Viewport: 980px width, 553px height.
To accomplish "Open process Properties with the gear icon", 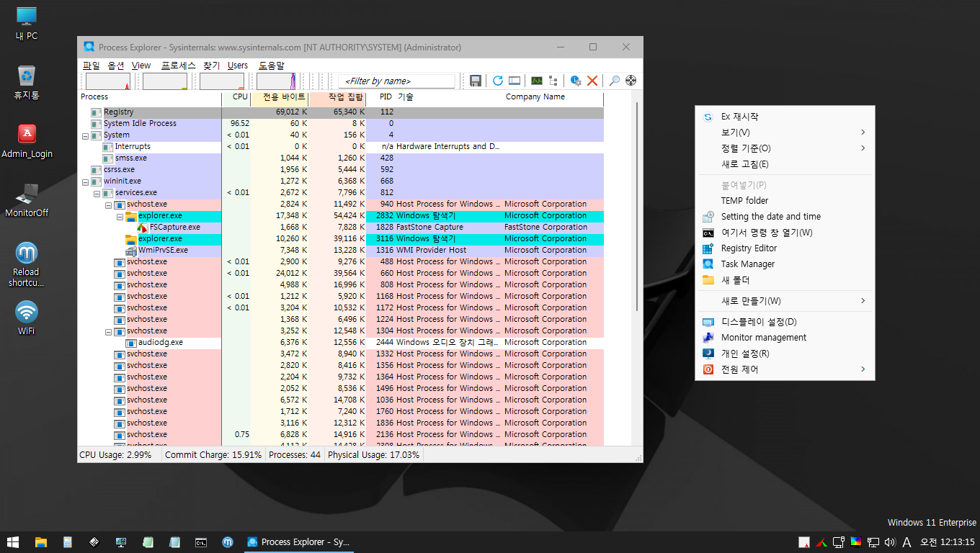I will pyautogui.click(x=576, y=81).
